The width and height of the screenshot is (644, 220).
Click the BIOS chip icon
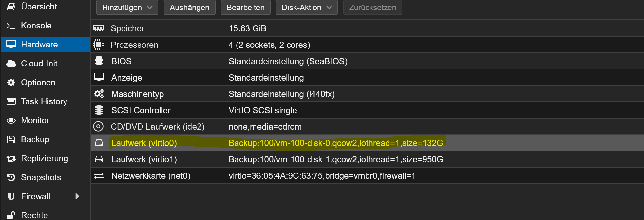pyautogui.click(x=99, y=61)
